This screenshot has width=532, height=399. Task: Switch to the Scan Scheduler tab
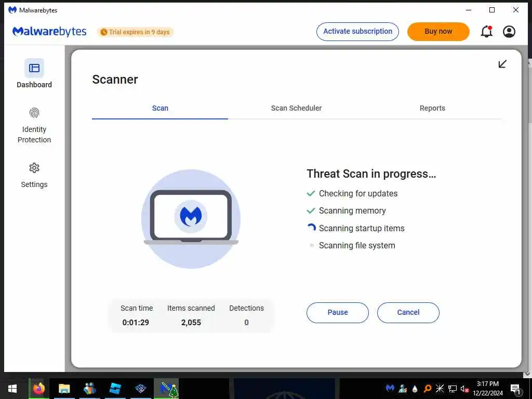[296, 108]
